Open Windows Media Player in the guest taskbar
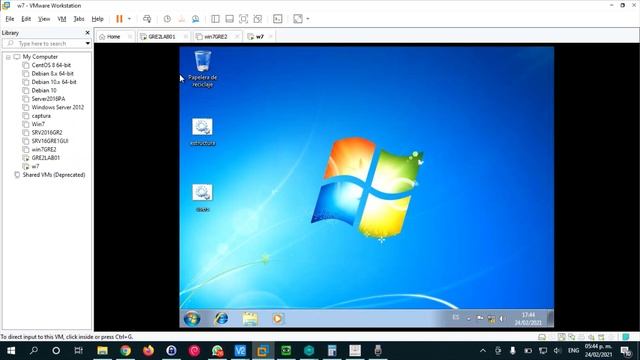640x360 pixels. click(x=278, y=319)
